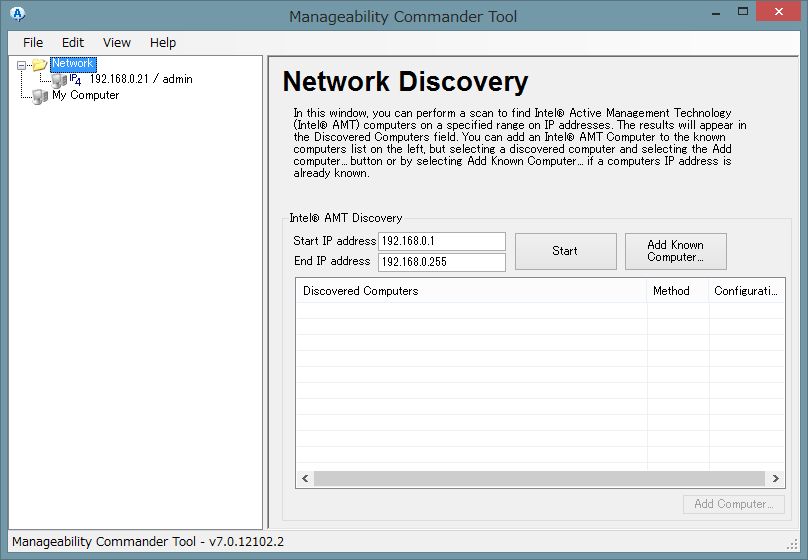Screen dimensions: 808x560
Task: Select My Computer in the tree
Action: point(86,95)
